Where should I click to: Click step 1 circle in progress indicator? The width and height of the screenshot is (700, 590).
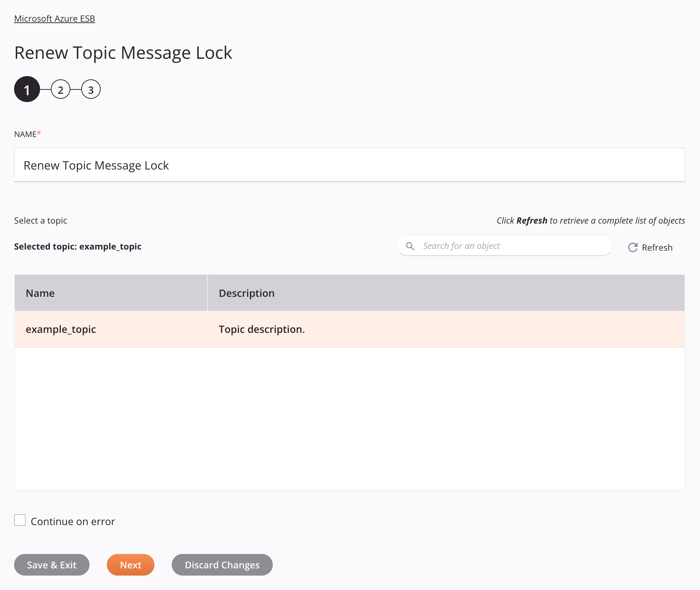[26, 89]
